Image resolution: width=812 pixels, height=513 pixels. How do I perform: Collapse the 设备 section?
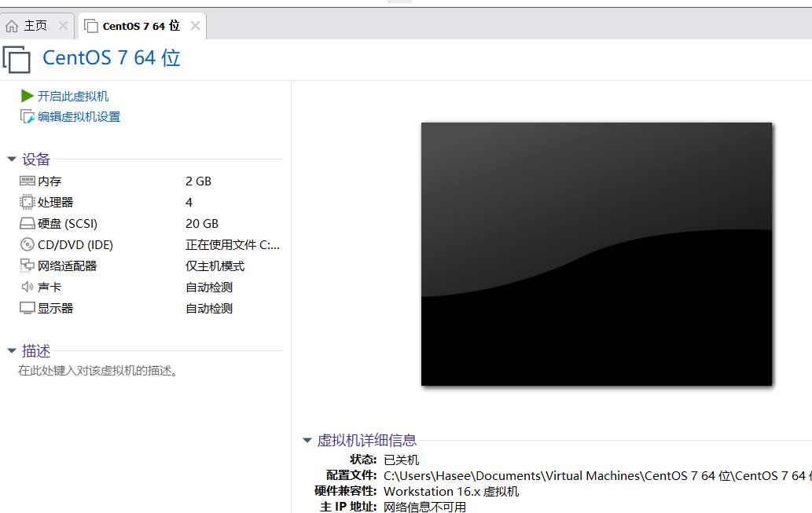point(11,159)
